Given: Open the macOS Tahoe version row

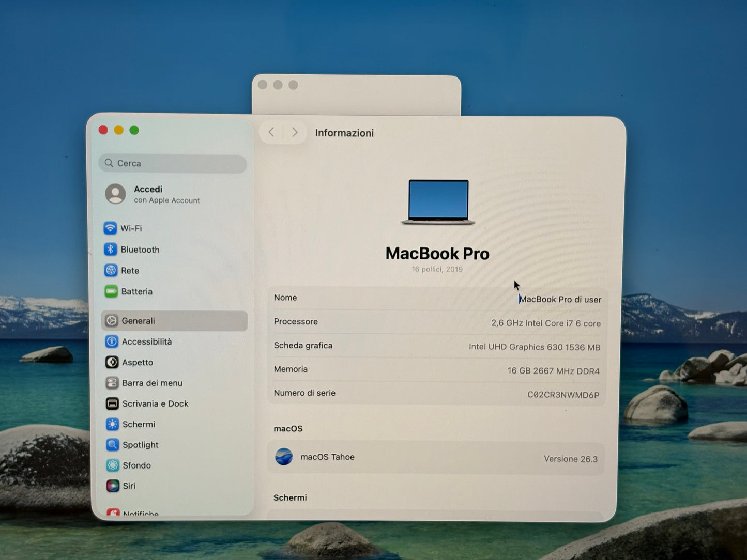Looking at the screenshot, I should click(x=436, y=458).
